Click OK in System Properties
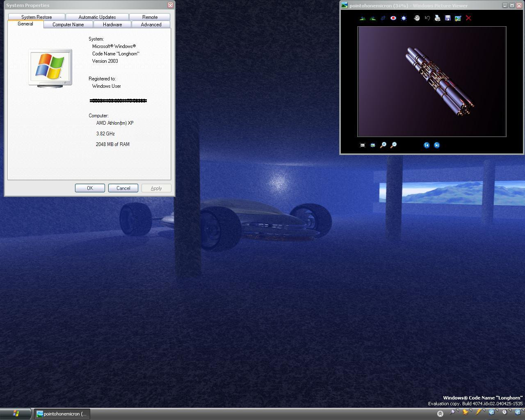Viewport: 525px width, 420px height. click(x=90, y=188)
